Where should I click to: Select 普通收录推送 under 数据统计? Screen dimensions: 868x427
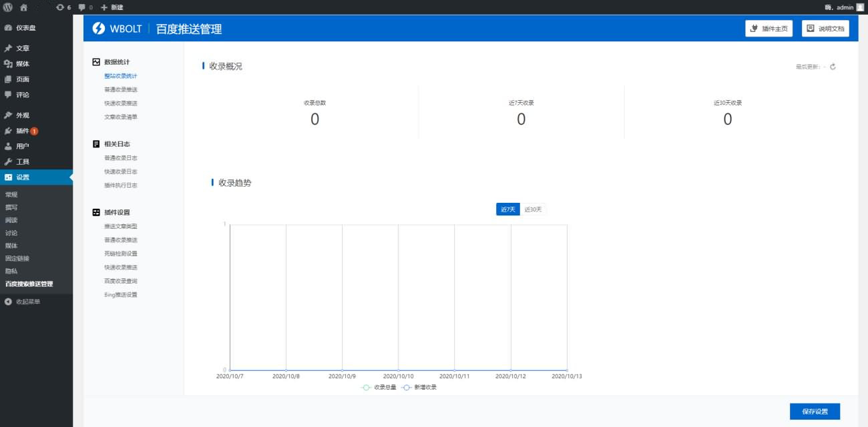[121, 89]
